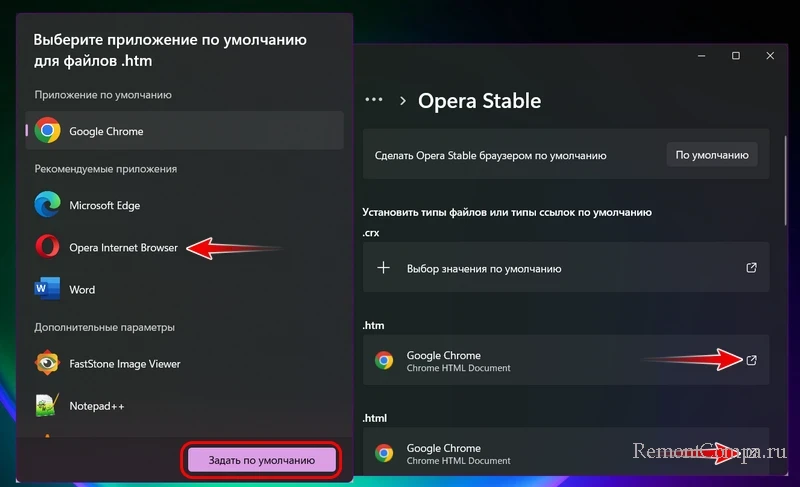Click the 'По умолчанию' button

(x=712, y=155)
